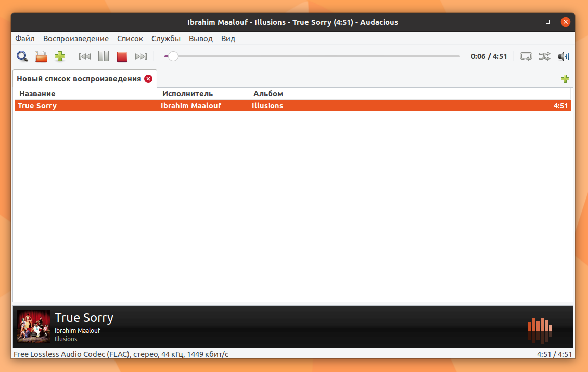The width and height of the screenshot is (588, 372).
Task: Click the 4:51 / 4:51 status bar total
Action: (x=554, y=354)
